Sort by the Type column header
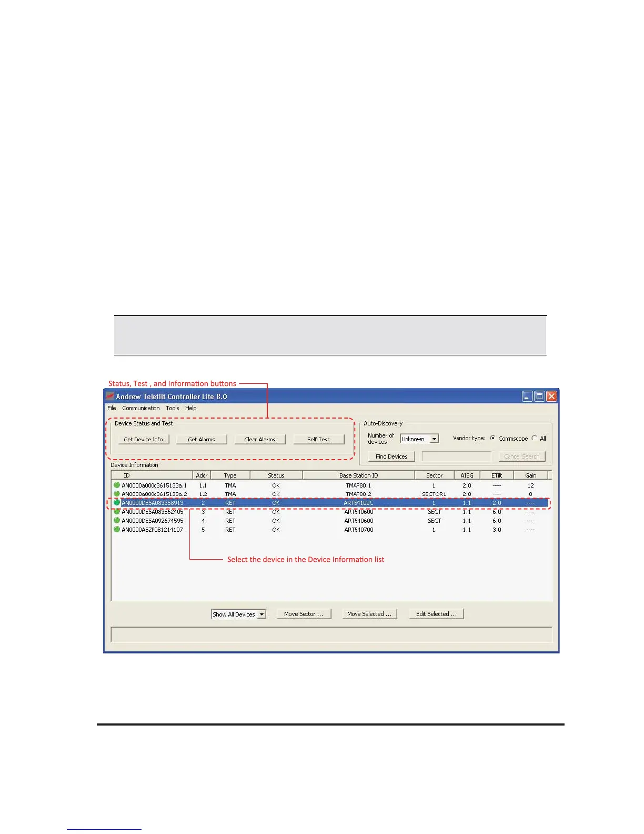This screenshot has height=834, width=644. pyautogui.click(x=230, y=475)
